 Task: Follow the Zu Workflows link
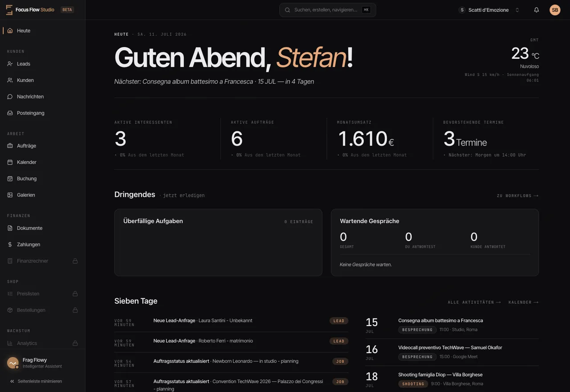pyautogui.click(x=517, y=196)
